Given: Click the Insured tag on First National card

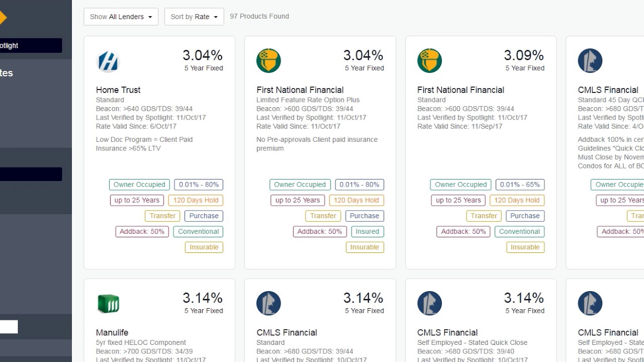Looking at the screenshot, I should [368, 231].
